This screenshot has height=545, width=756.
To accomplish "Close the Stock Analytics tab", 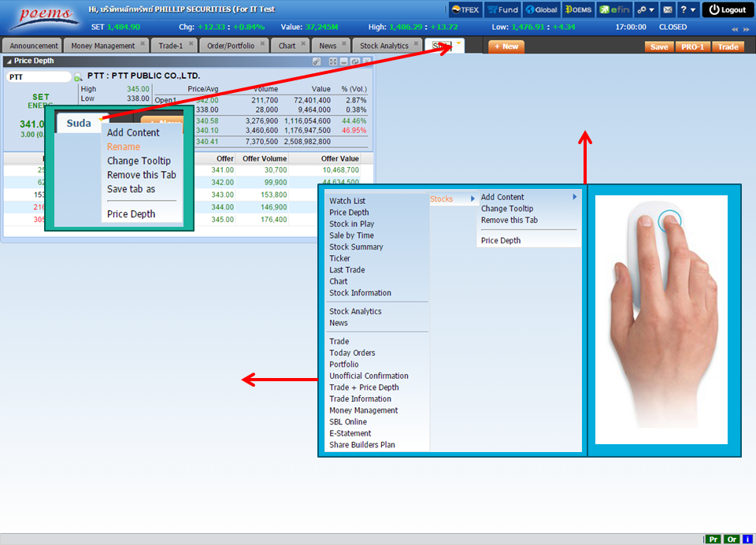I will point(416,43).
